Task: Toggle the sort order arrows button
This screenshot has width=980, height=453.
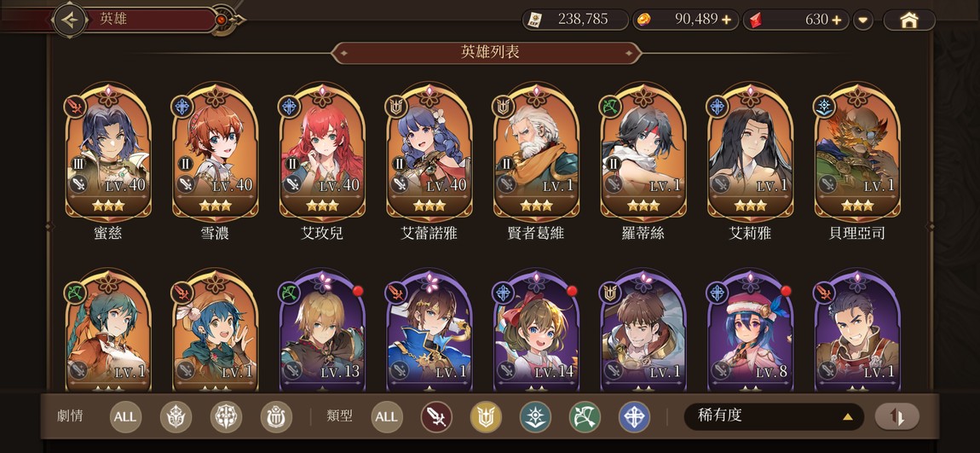Action: 896,416
